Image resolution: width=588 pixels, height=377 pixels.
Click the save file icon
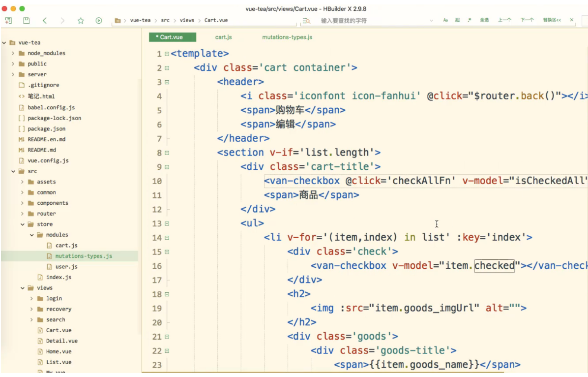pyautogui.click(x=26, y=20)
